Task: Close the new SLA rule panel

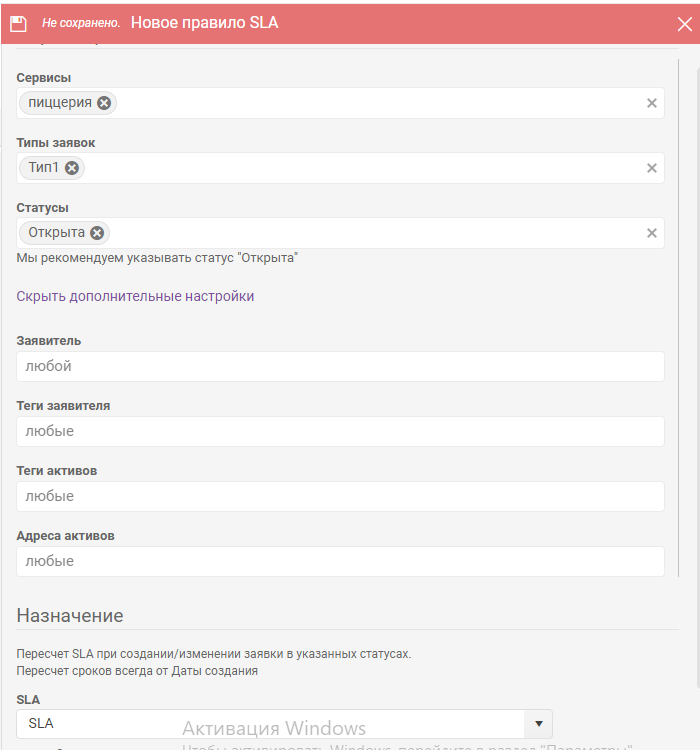Action: (684, 24)
